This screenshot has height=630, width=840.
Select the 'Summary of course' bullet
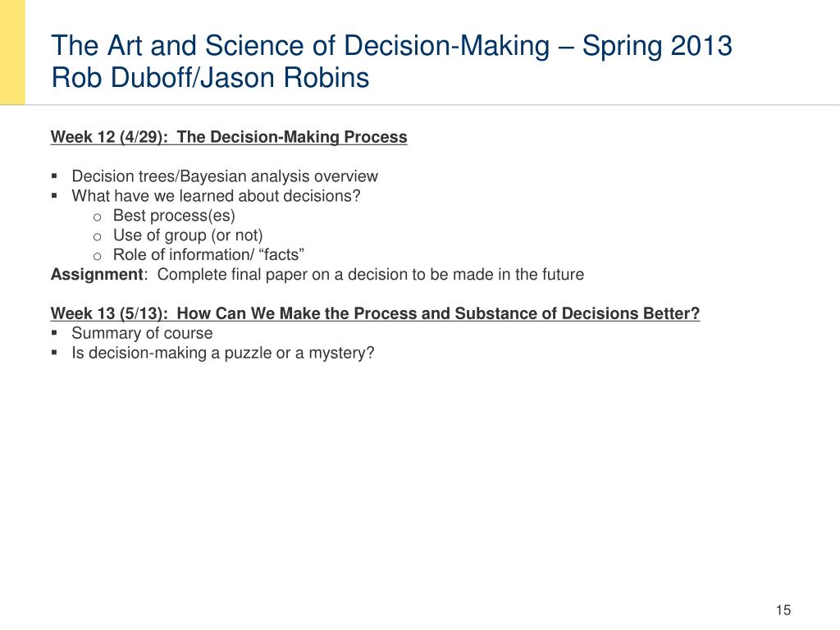coord(142,333)
